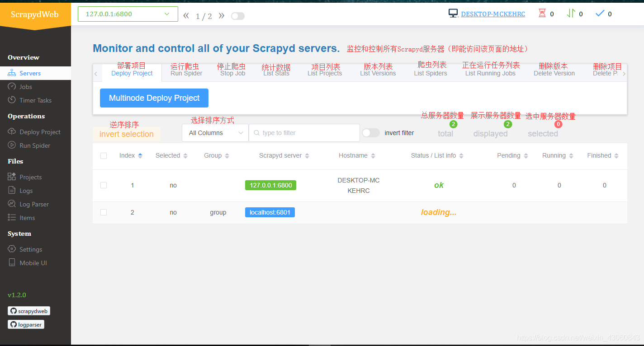Screen dimensions: 644x346
Task: Open Items list icon in sidebar
Action: click(12, 217)
